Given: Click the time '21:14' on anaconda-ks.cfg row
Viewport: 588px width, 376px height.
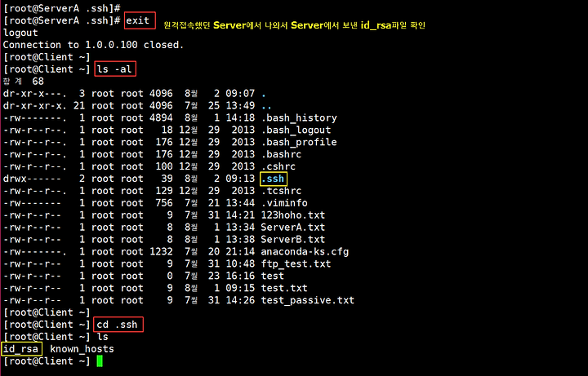Looking at the screenshot, I should [240, 252].
